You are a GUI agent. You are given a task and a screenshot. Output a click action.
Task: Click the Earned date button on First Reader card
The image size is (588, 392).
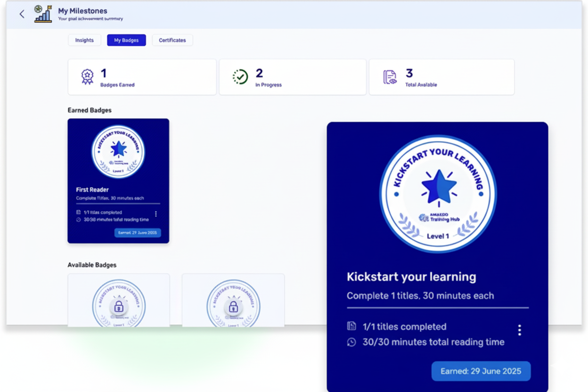(x=138, y=233)
